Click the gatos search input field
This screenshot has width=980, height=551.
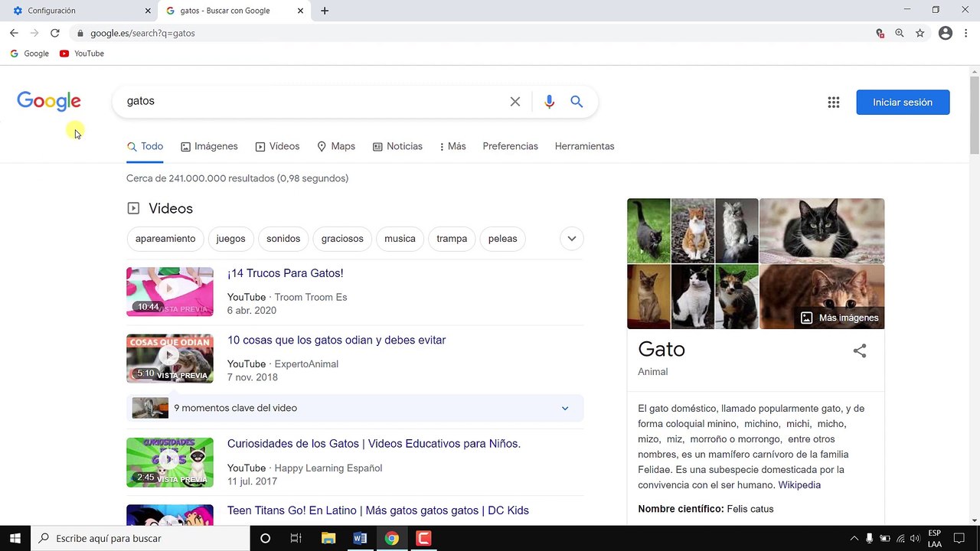[x=314, y=101]
